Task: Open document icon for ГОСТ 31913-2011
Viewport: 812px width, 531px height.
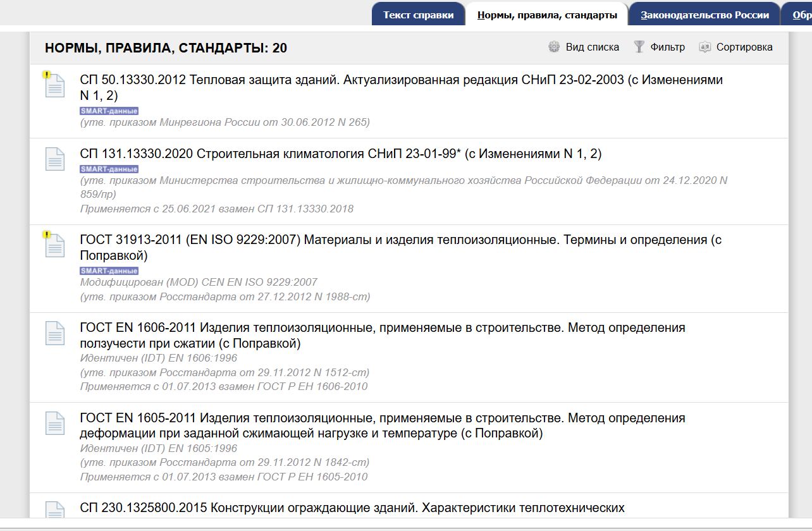Action: [54, 244]
